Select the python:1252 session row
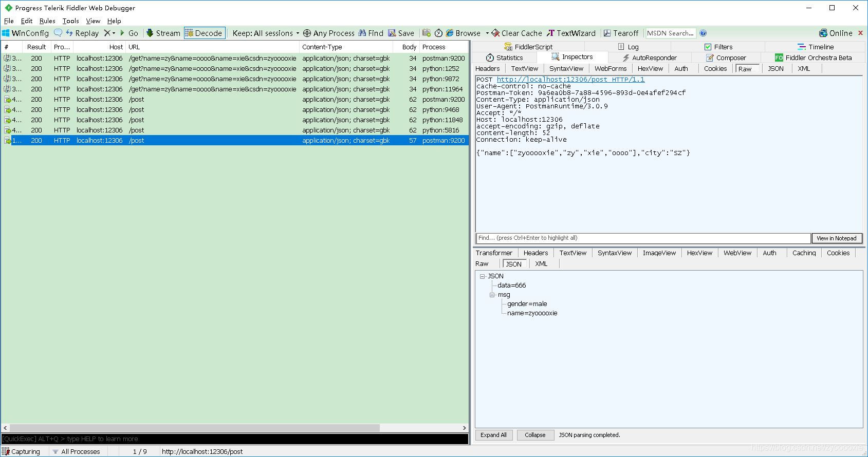Viewport: 868px width, 457px height. (x=234, y=68)
